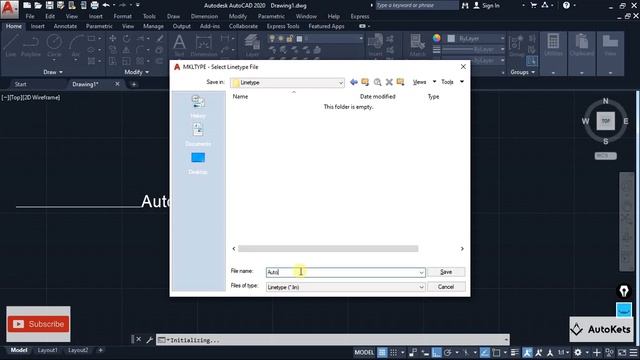Image resolution: width=640 pixels, height=360 pixels.
Task: Toggle grid display in status bar
Action: [x=382, y=352]
